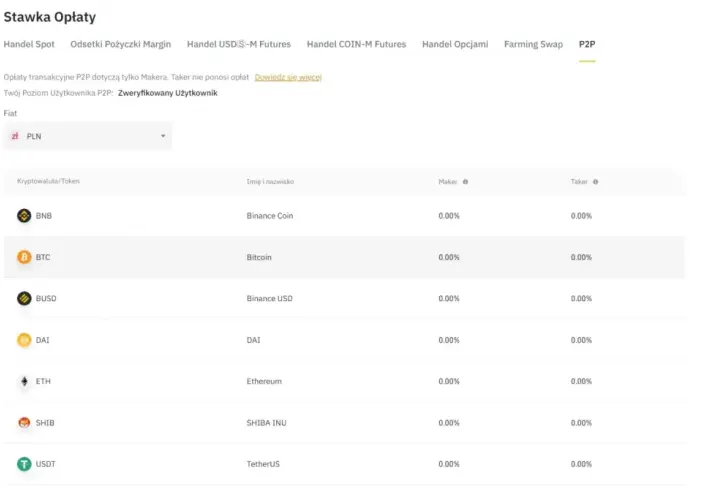Click the USDT Tether icon

click(x=24, y=464)
